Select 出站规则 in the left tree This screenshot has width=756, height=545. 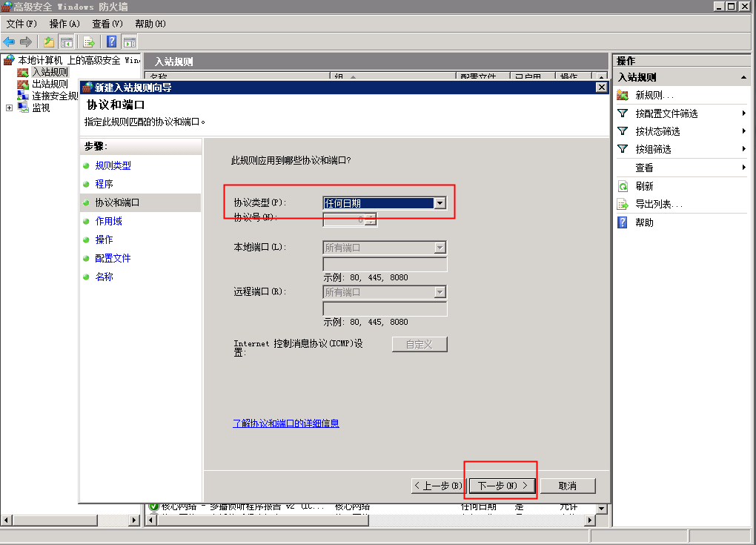tap(50, 85)
